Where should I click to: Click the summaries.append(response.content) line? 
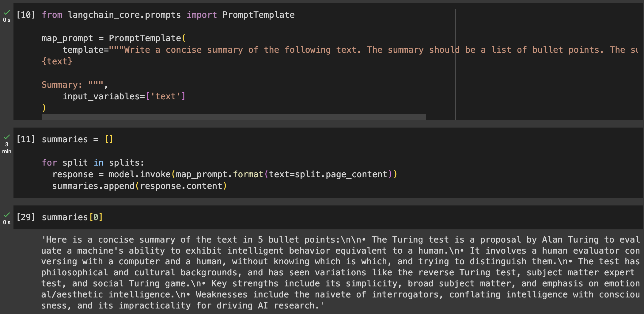[139, 186]
